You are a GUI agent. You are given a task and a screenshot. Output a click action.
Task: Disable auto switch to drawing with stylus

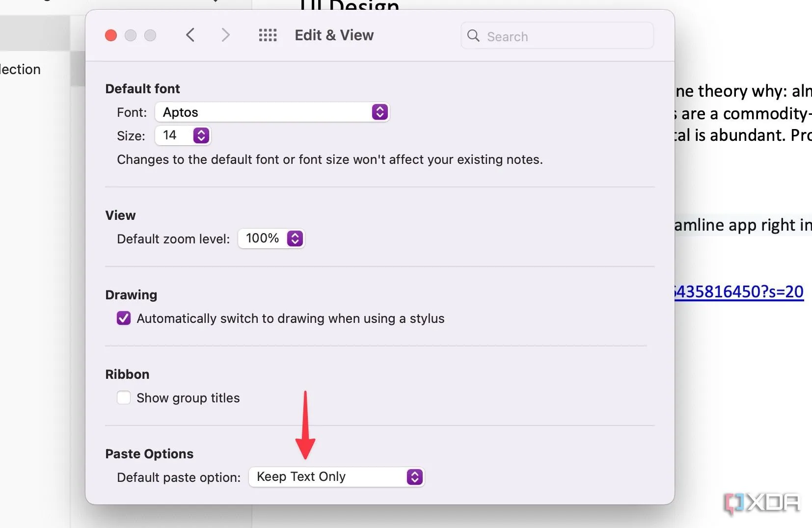[x=124, y=318]
